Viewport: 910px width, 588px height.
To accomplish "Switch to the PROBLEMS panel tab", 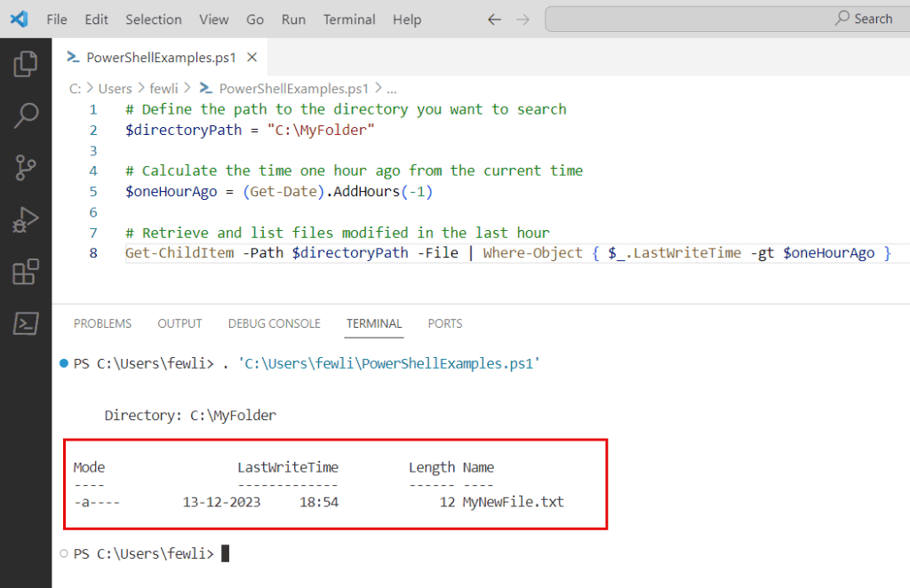I will [x=103, y=323].
